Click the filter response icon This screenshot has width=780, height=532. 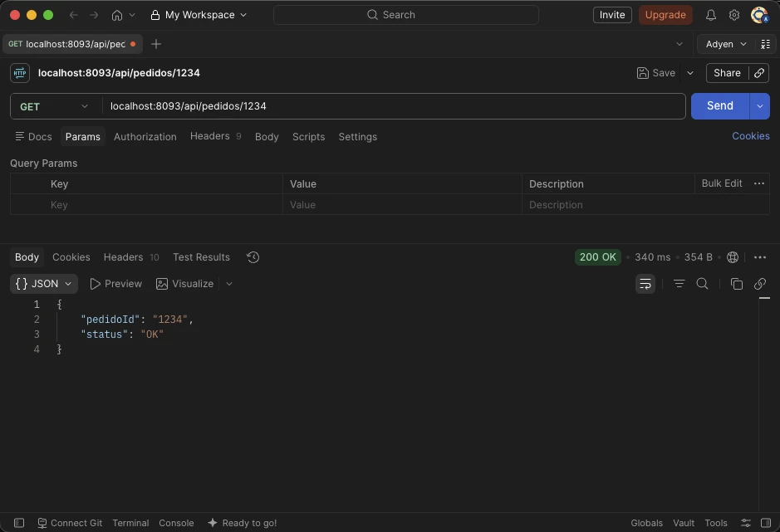click(x=679, y=284)
